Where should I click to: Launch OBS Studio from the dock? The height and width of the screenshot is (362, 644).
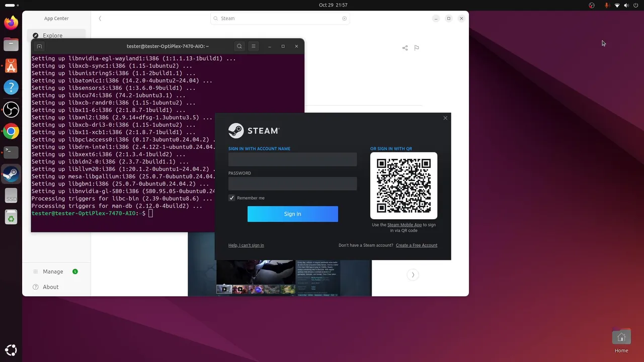11,109
